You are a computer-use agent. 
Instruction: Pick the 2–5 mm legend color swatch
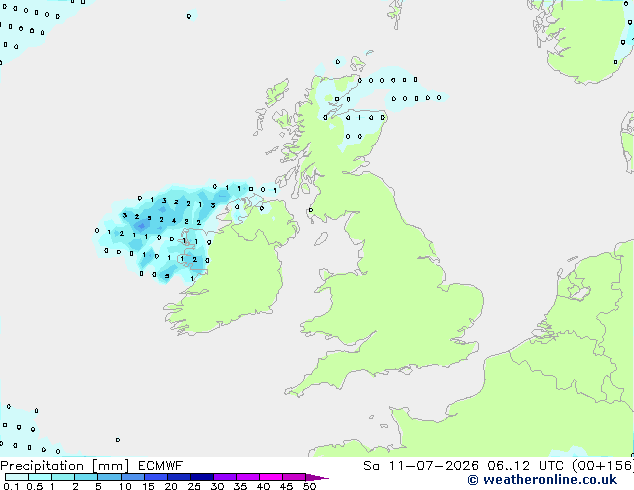[x=86, y=477]
